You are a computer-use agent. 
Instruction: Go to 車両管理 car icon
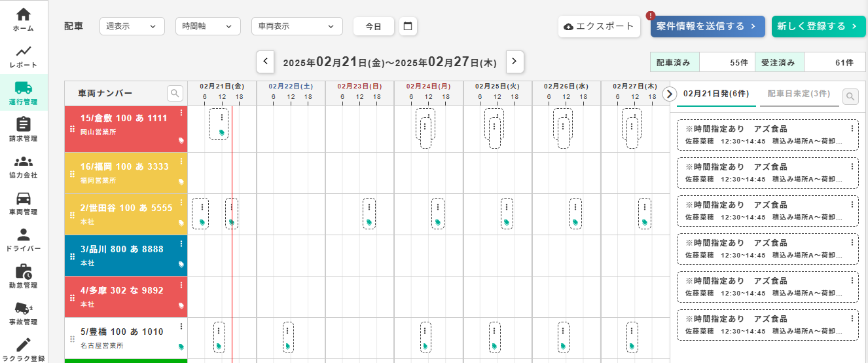pyautogui.click(x=24, y=198)
